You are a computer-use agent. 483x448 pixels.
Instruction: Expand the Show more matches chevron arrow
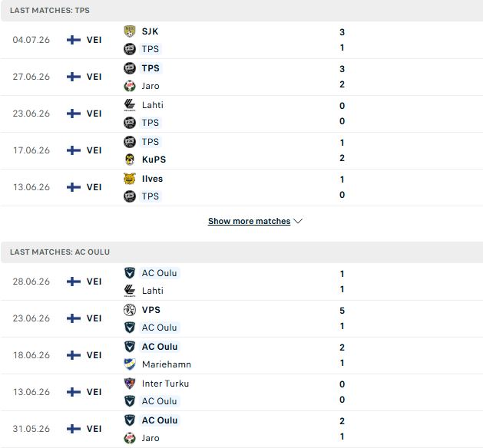tap(298, 221)
